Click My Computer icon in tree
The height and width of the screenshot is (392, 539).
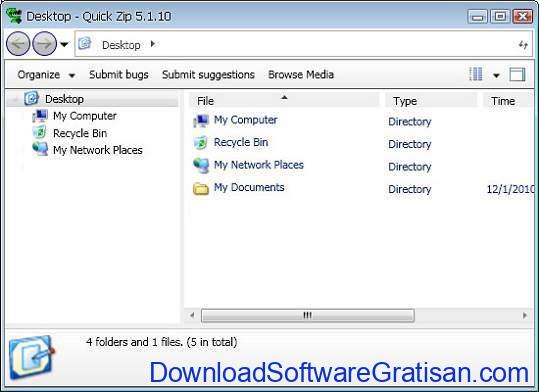click(x=40, y=116)
